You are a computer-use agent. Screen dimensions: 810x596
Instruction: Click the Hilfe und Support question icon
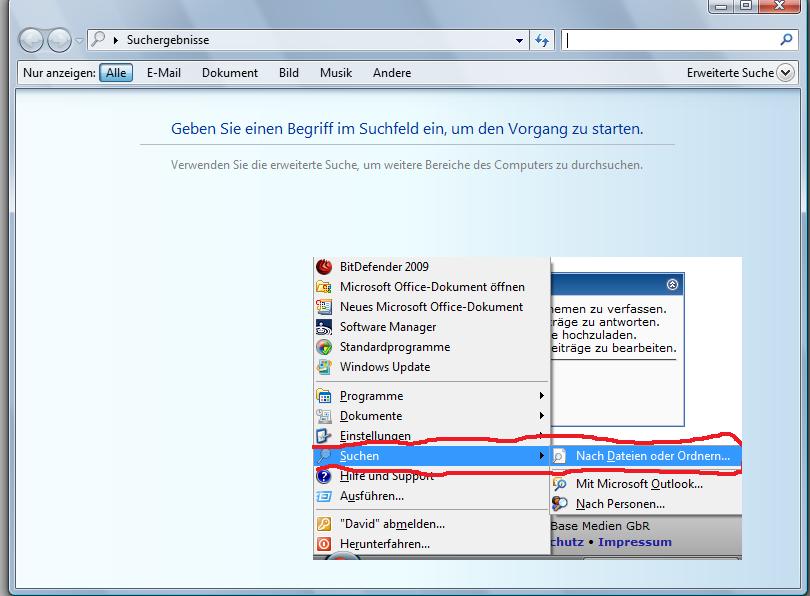pyautogui.click(x=324, y=476)
